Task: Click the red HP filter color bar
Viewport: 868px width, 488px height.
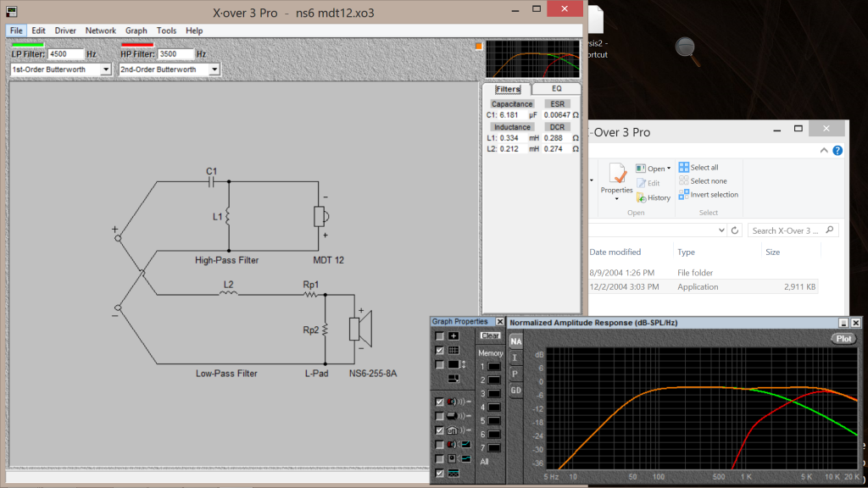Action: point(137,45)
